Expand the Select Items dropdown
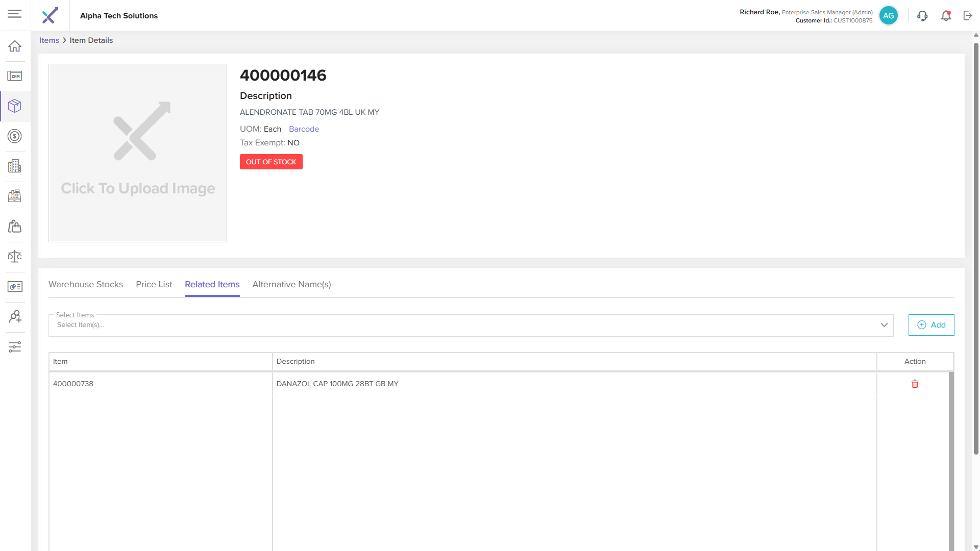The height and width of the screenshot is (551, 980). pyautogui.click(x=884, y=325)
